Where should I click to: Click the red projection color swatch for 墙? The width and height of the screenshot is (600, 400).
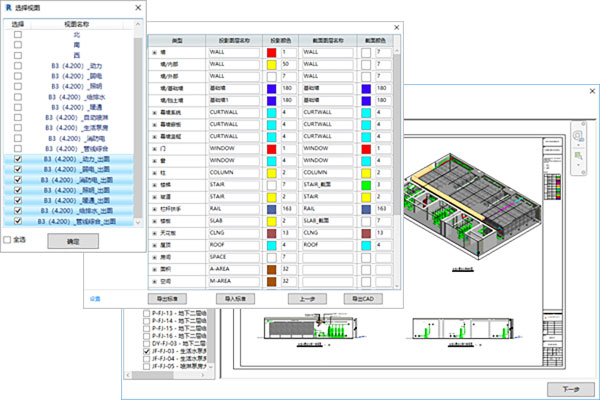(272, 51)
